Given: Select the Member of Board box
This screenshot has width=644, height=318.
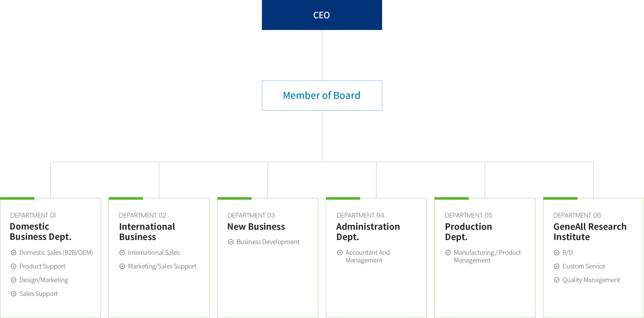Looking at the screenshot, I should point(322,95).
